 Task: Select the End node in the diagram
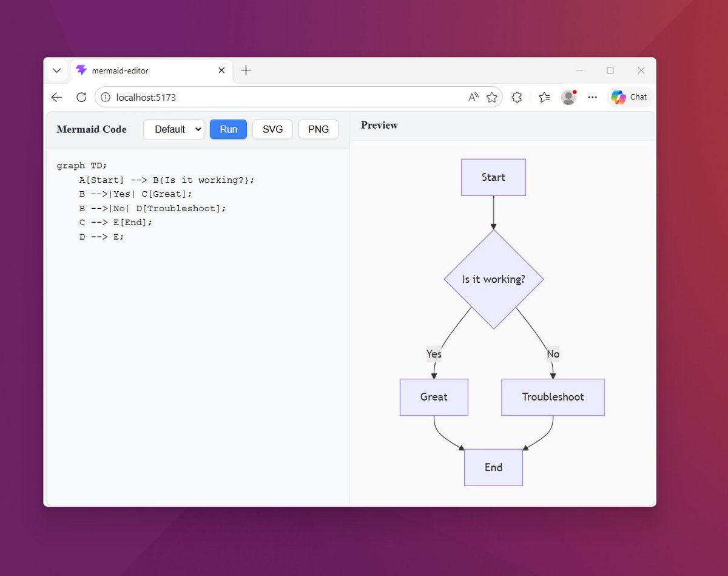click(493, 467)
